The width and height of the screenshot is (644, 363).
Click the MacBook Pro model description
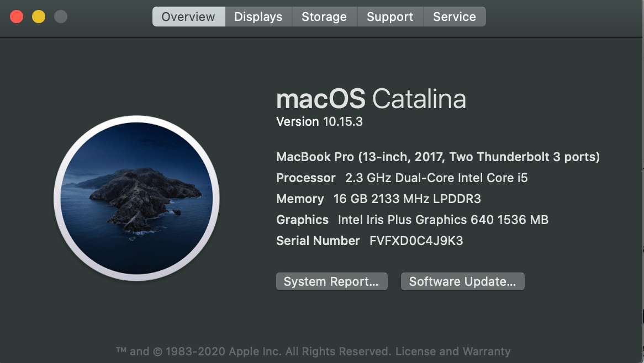click(x=438, y=157)
